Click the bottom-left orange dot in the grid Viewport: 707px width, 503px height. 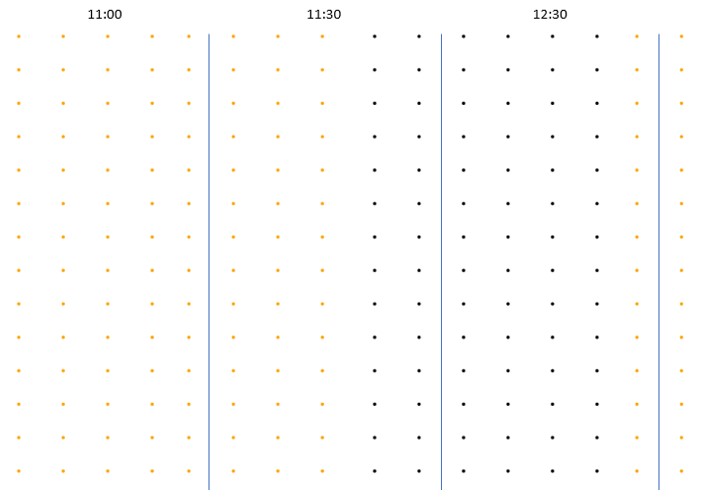pos(18,471)
